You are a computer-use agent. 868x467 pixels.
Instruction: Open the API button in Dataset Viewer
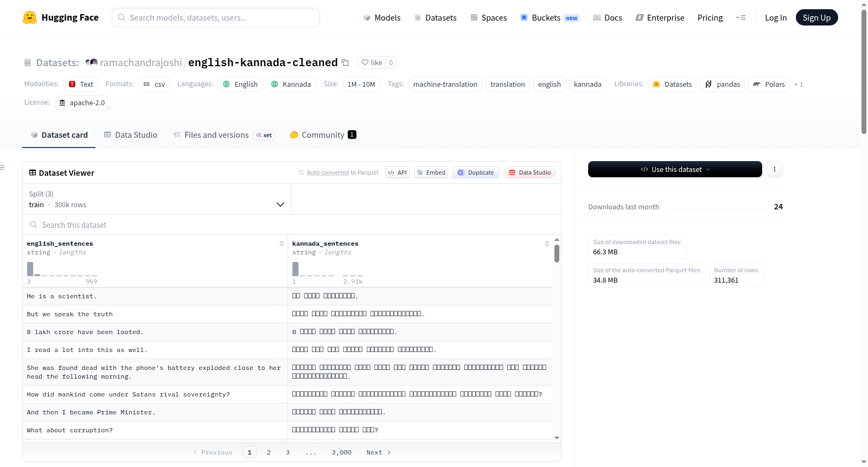tap(397, 172)
